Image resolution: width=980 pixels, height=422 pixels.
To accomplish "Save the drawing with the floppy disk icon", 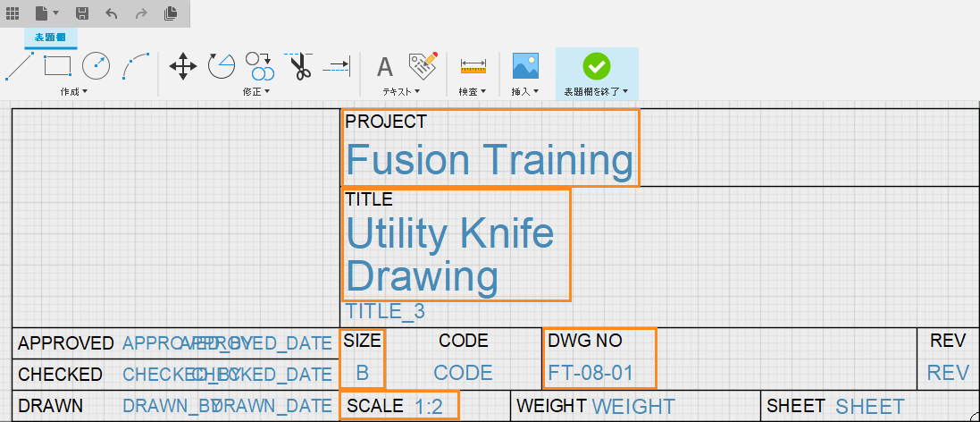I will 82,13.
